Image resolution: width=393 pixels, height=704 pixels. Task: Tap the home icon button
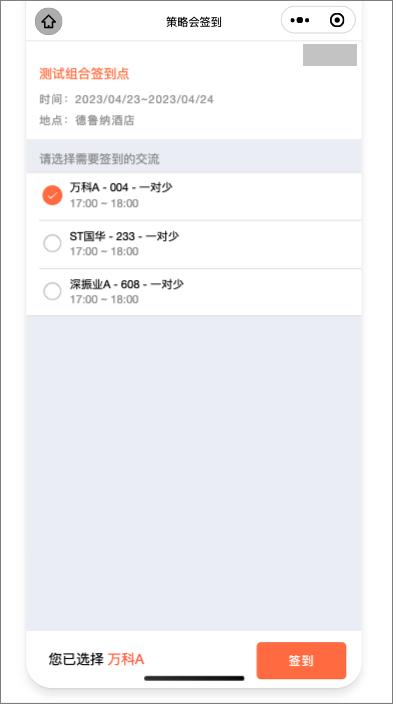(x=49, y=21)
